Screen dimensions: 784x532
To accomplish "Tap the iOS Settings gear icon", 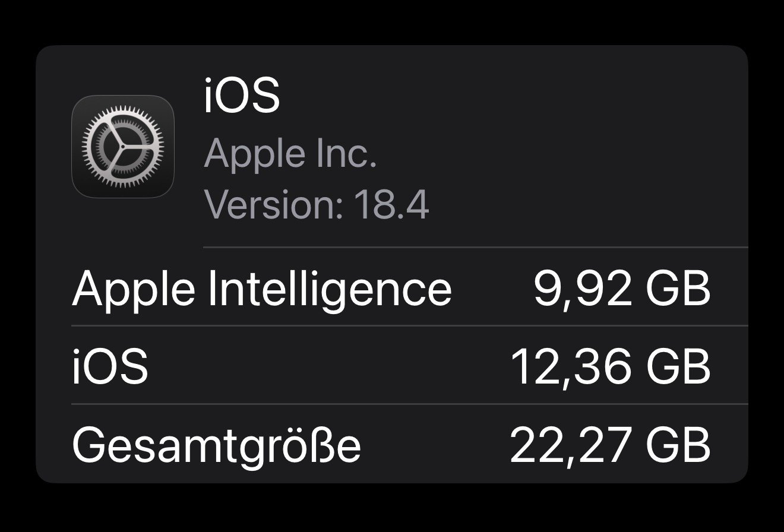I will click(122, 146).
